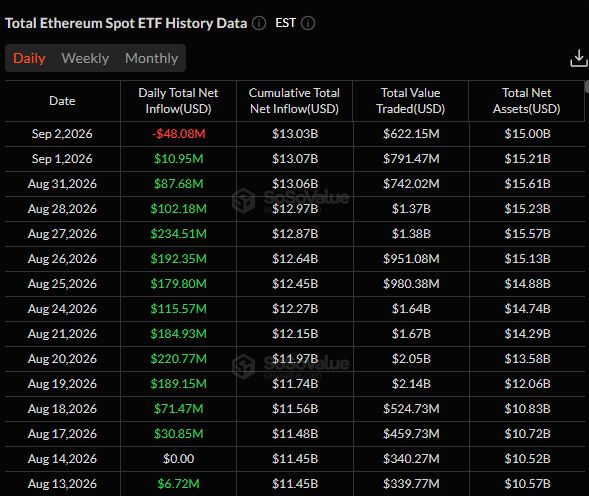The image size is (589, 496).
Task: Click the $12.87B cumulative inflow value
Action: tap(295, 234)
